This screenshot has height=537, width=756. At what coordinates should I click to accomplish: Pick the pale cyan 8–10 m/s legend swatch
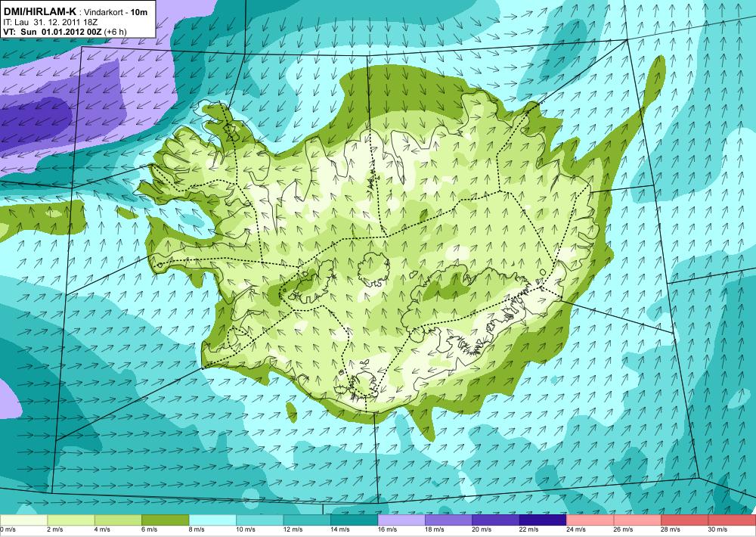[x=212, y=520]
